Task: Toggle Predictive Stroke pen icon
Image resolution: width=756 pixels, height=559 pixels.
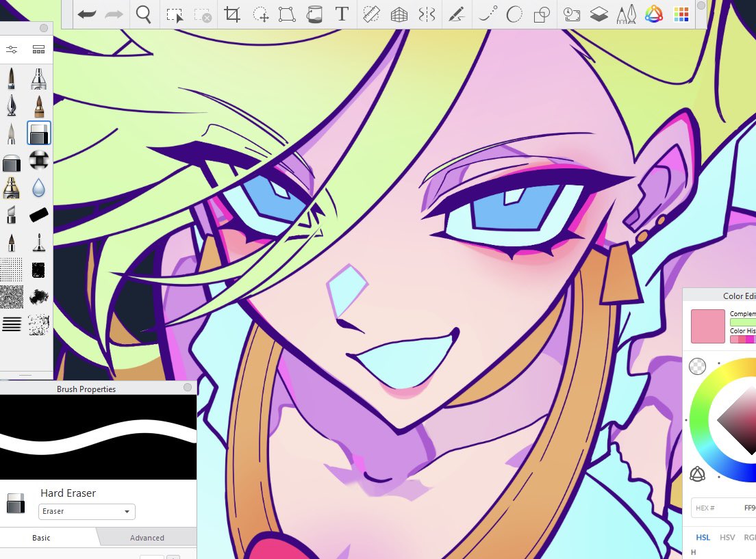Action: (456, 14)
